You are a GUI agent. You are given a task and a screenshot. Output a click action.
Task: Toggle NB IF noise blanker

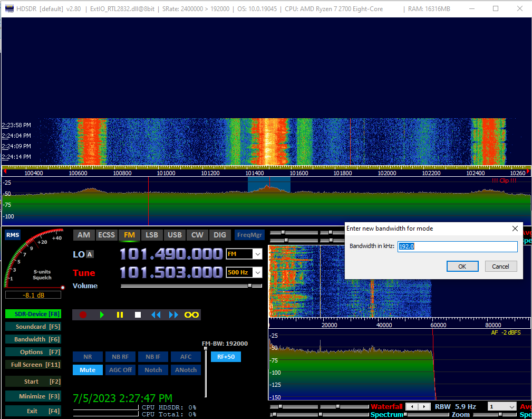pyautogui.click(x=153, y=357)
